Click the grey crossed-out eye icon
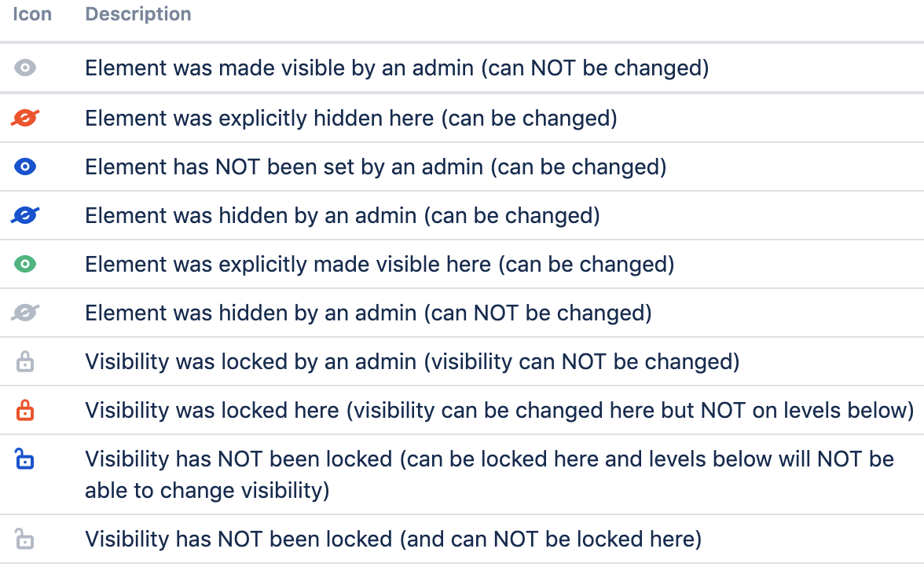The image size is (924, 567). (x=25, y=313)
